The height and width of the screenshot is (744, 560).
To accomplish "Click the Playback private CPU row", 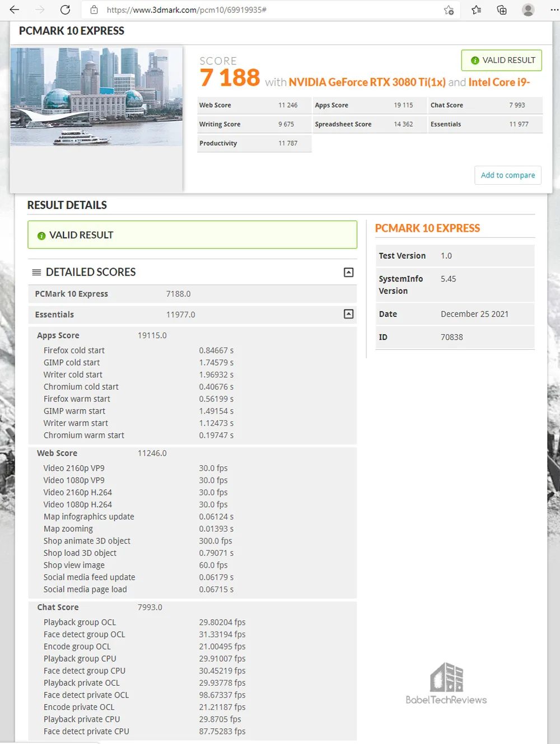I will pyautogui.click(x=193, y=719).
